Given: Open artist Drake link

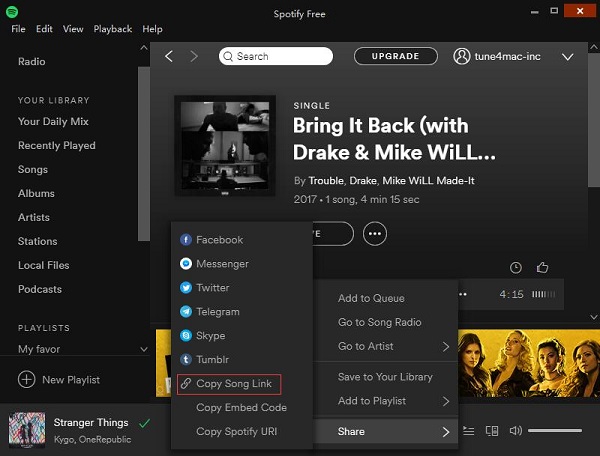Looking at the screenshot, I should click(x=363, y=181).
